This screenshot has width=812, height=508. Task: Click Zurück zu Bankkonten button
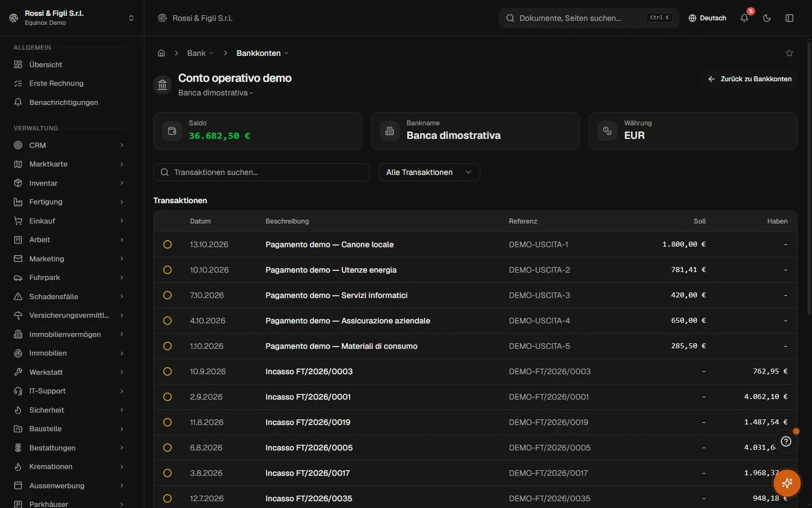tap(749, 79)
